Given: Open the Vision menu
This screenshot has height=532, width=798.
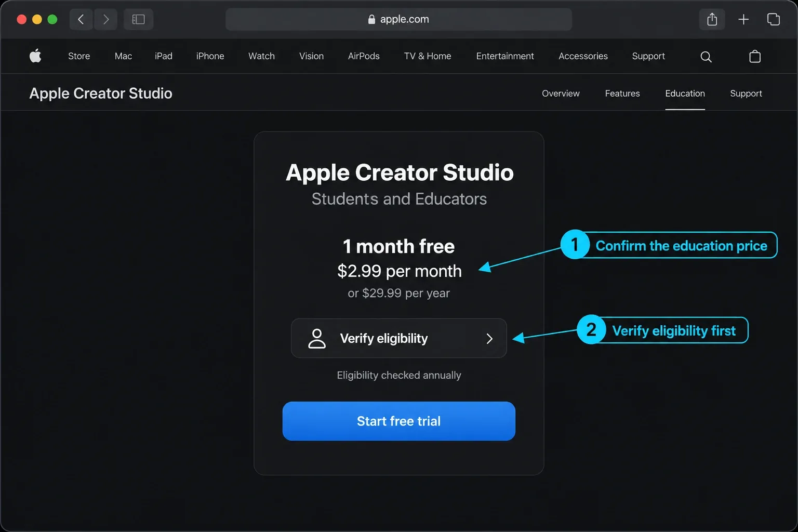Looking at the screenshot, I should [311, 56].
